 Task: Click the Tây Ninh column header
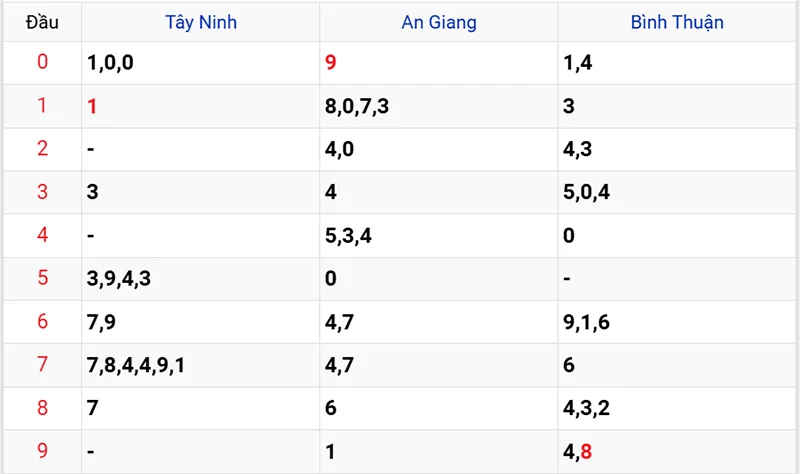pyautogui.click(x=201, y=21)
